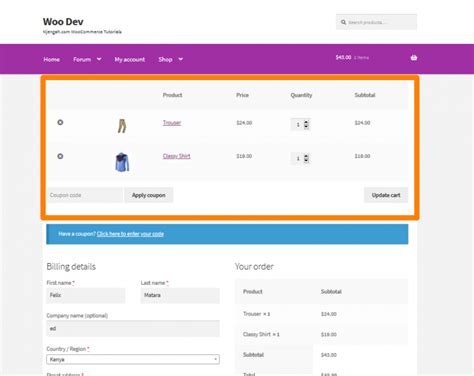Go to the Home menu item

(x=51, y=59)
